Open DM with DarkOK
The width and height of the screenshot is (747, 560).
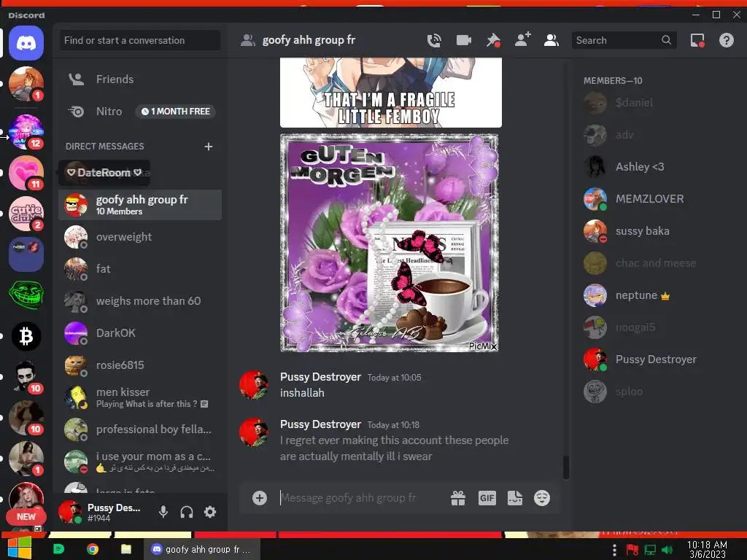click(x=139, y=333)
